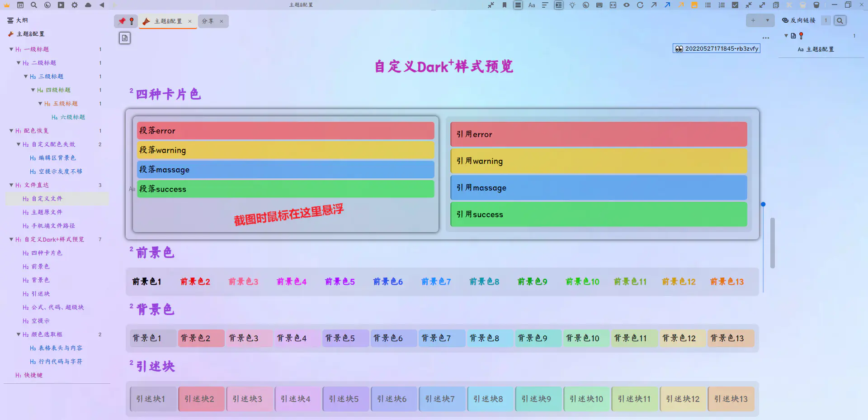This screenshot has height=420, width=868.
Task: Toggle the checkbox task-list icon in toolbar
Action: (x=735, y=5)
